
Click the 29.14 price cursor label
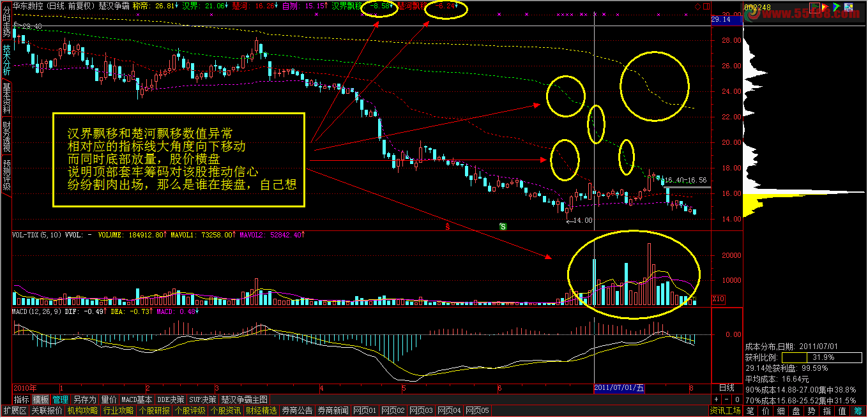point(727,20)
